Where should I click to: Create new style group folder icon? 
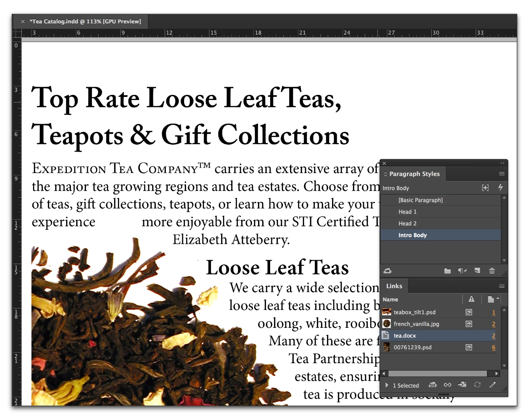448,271
